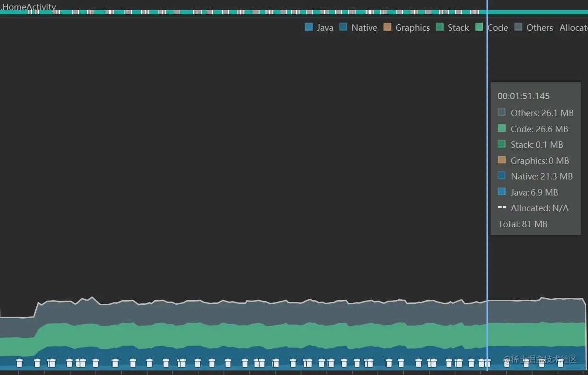Click the Native swatch inside tooltip

pyautogui.click(x=502, y=175)
